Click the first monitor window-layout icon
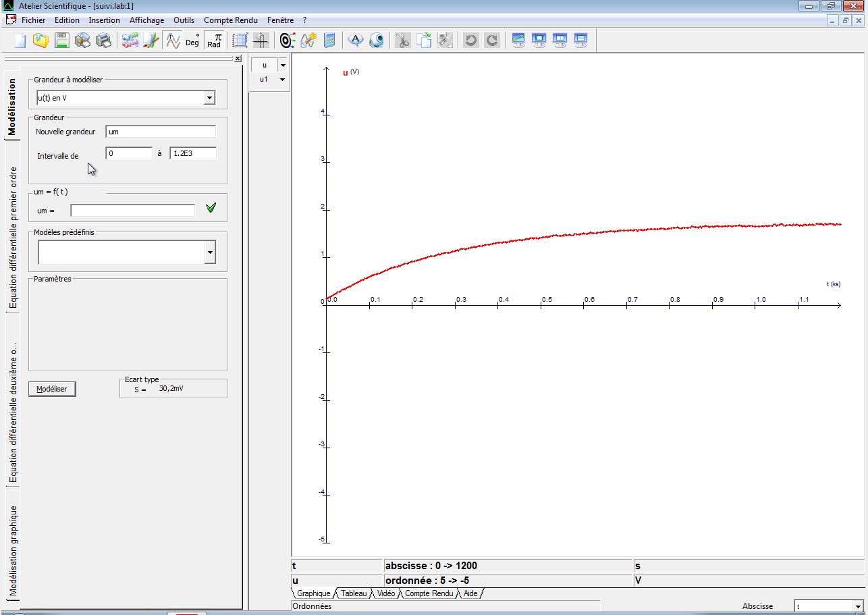 coord(518,41)
